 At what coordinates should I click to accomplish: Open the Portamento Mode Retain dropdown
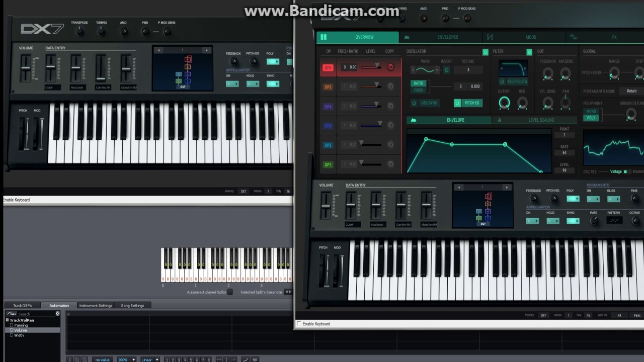[x=631, y=91]
